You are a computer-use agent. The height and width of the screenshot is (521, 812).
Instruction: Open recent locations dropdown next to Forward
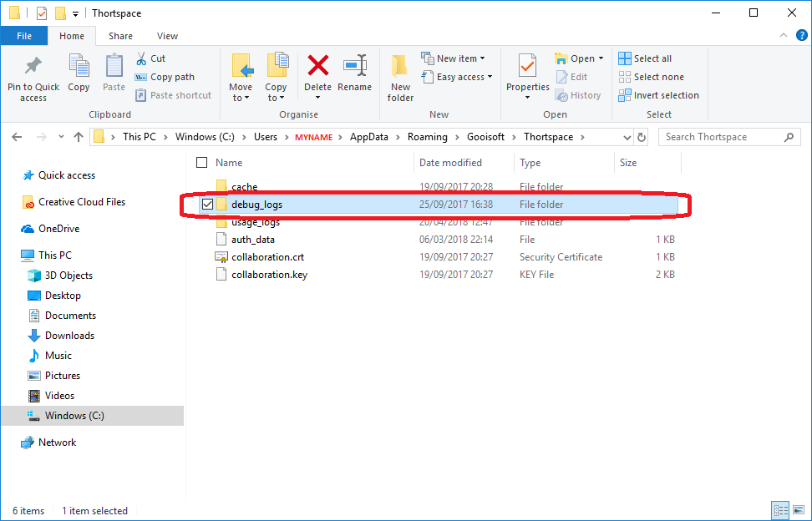(61, 137)
